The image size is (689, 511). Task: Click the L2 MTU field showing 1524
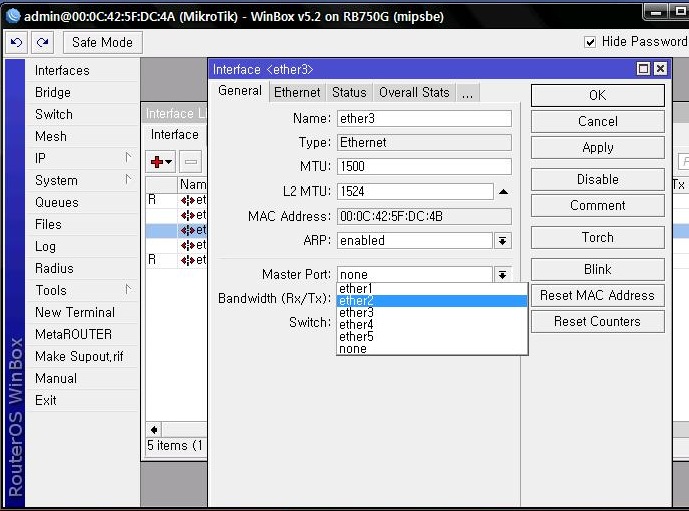point(415,192)
